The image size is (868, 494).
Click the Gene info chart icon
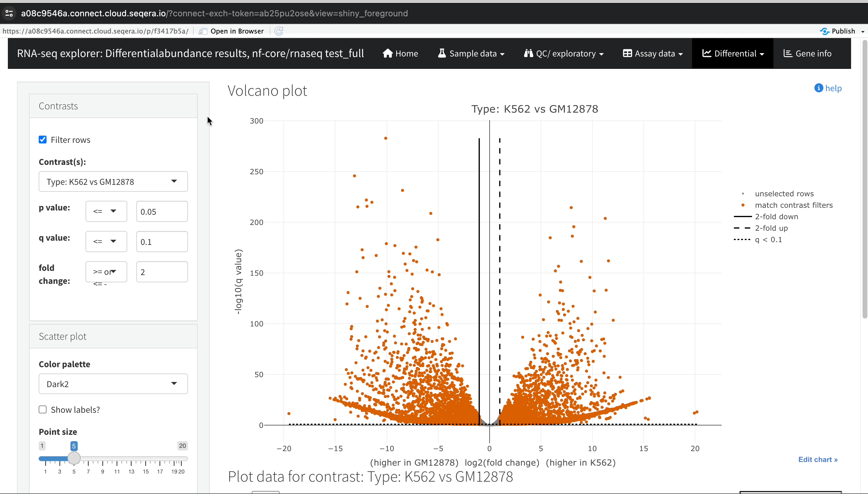pos(788,53)
